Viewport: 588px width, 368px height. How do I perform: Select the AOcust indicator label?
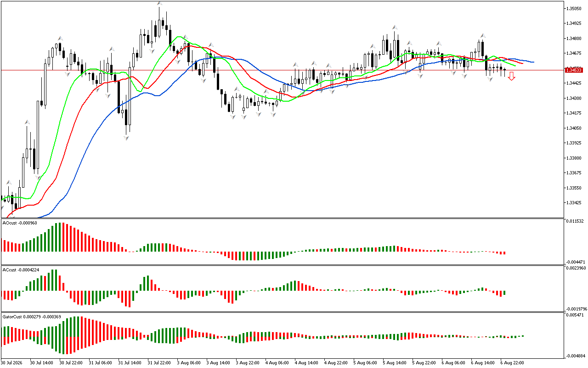tap(20, 223)
